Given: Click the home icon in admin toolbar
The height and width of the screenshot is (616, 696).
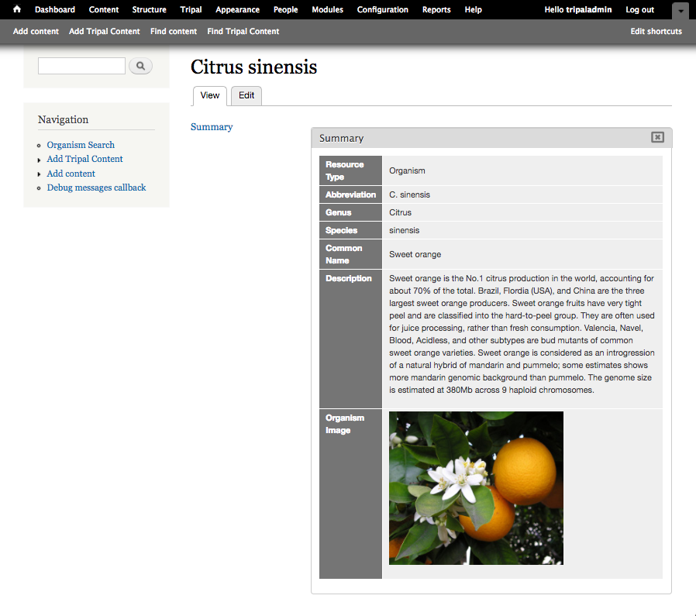Looking at the screenshot, I should (17, 10).
